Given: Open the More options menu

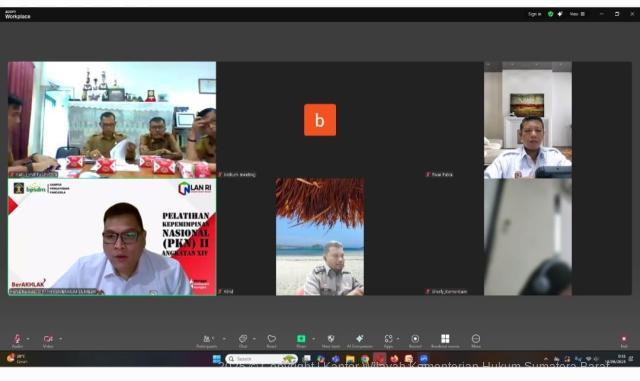Looking at the screenshot, I should [x=476, y=339].
